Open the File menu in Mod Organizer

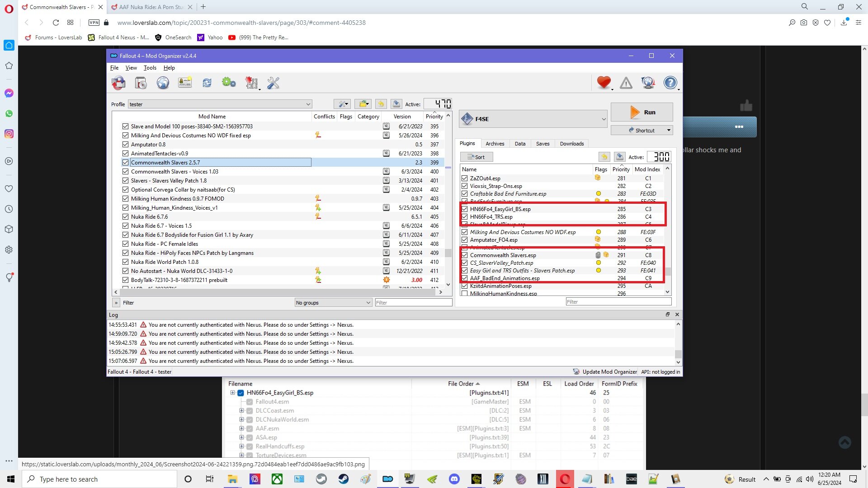114,68
